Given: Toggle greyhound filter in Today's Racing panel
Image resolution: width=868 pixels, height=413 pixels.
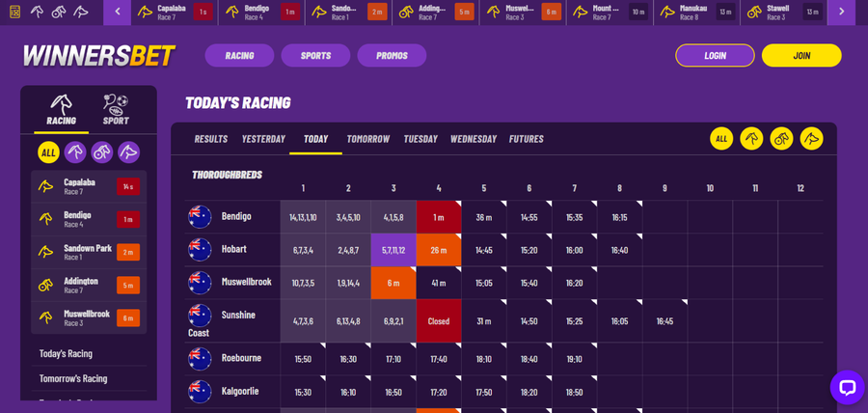Looking at the screenshot, I should point(811,138).
